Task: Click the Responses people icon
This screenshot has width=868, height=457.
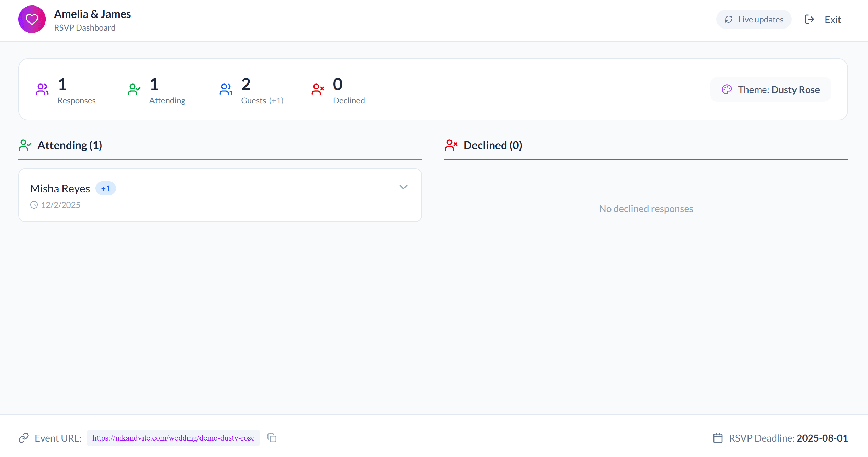Action: (x=42, y=89)
